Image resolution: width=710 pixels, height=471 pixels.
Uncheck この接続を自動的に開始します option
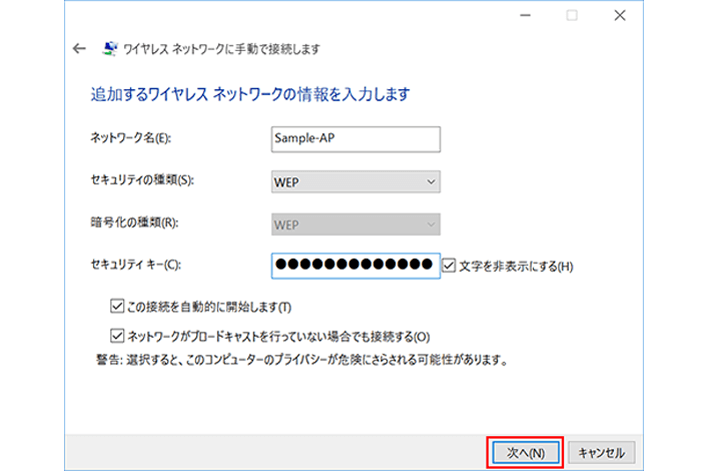pos(116,306)
